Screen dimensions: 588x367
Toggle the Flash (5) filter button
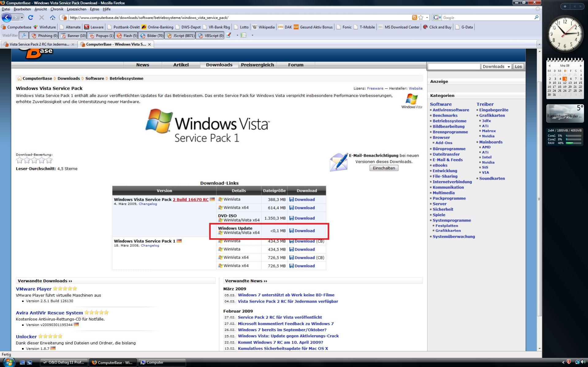[127, 36]
